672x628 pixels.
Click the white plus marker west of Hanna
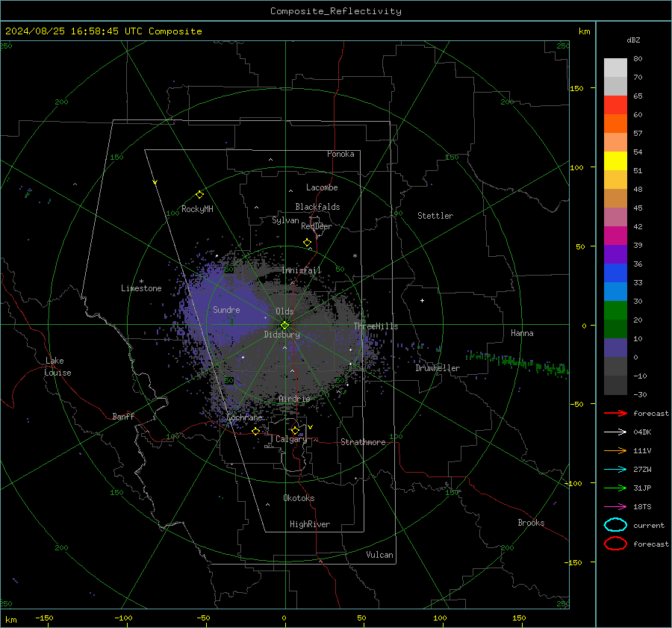(x=422, y=300)
